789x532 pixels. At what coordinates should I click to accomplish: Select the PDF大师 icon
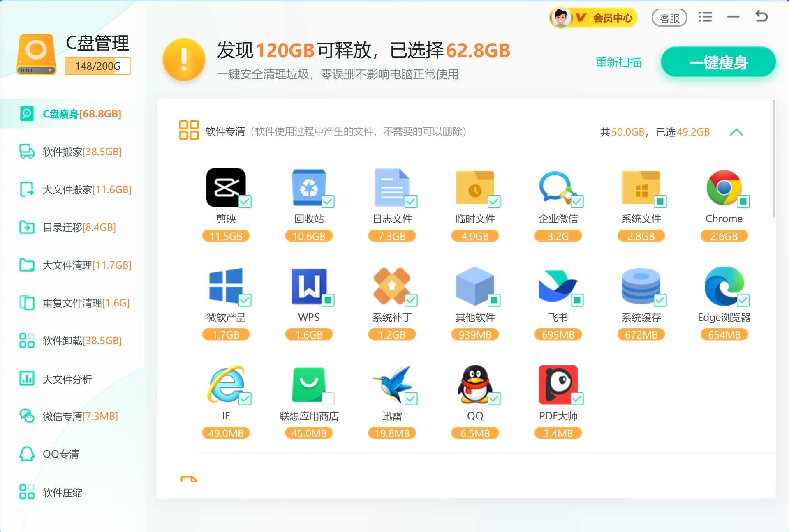click(558, 385)
